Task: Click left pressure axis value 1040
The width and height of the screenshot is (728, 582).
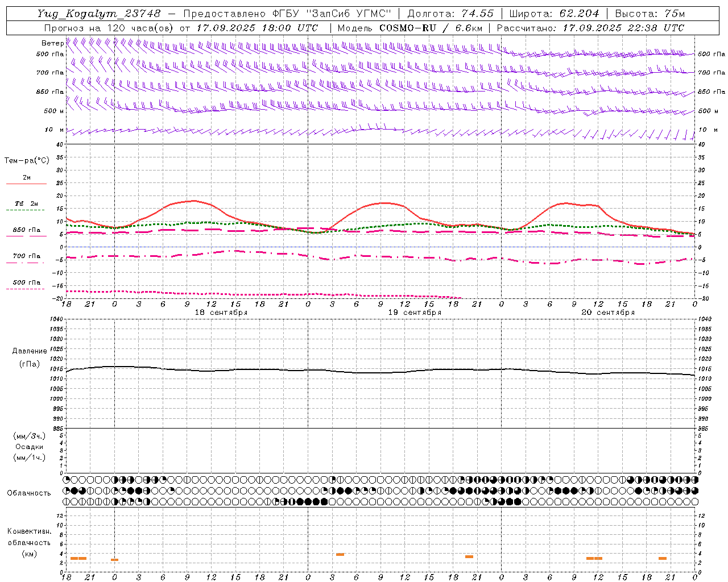Action: [57, 319]
